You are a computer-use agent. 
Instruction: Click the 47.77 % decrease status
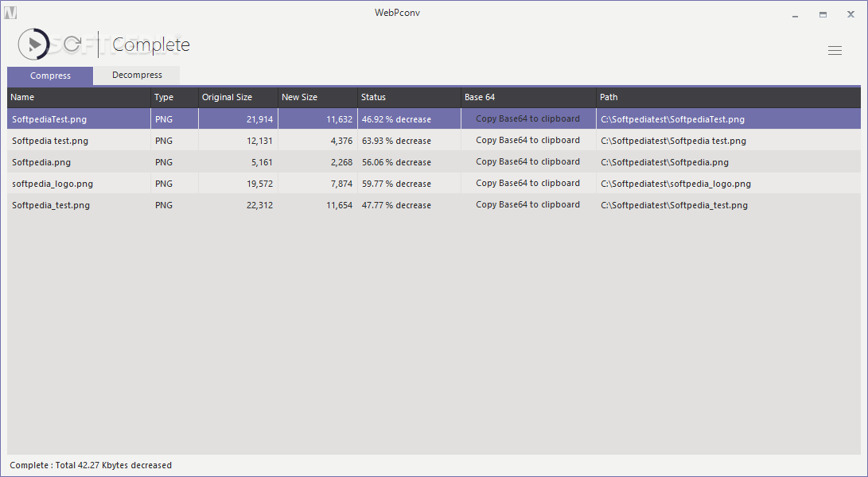(x=396, y=205)
